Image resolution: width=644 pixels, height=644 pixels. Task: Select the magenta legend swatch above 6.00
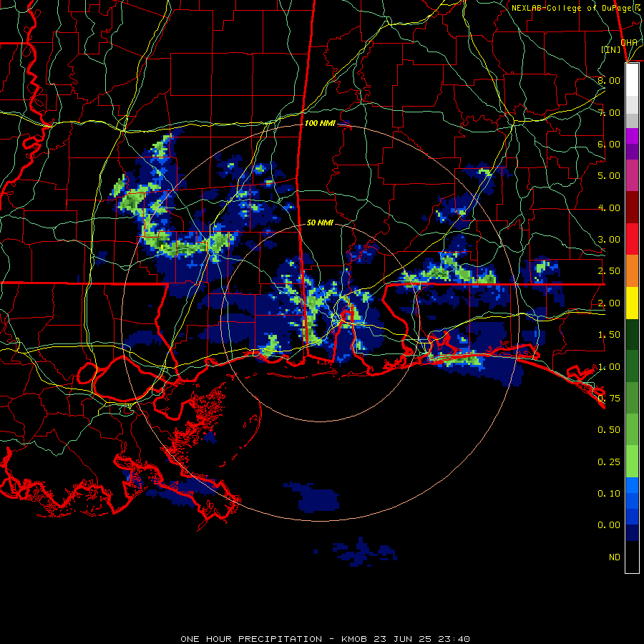point(632,136)
